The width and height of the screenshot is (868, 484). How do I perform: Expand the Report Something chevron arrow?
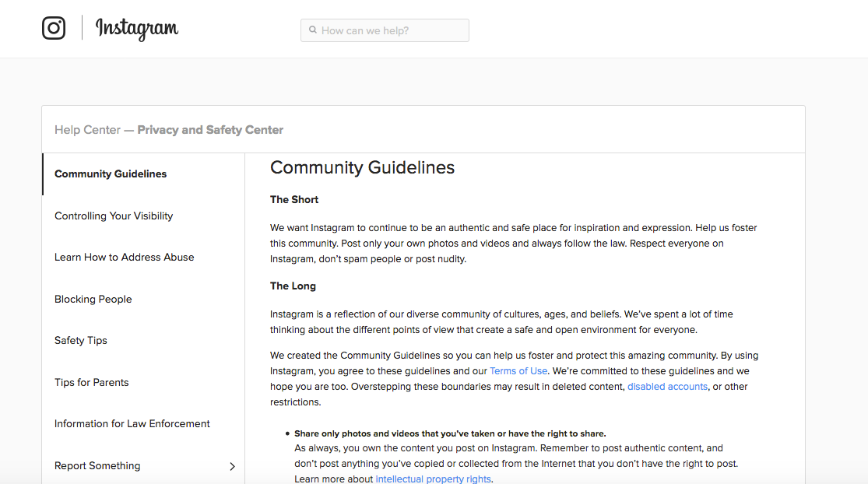(233, 466)
